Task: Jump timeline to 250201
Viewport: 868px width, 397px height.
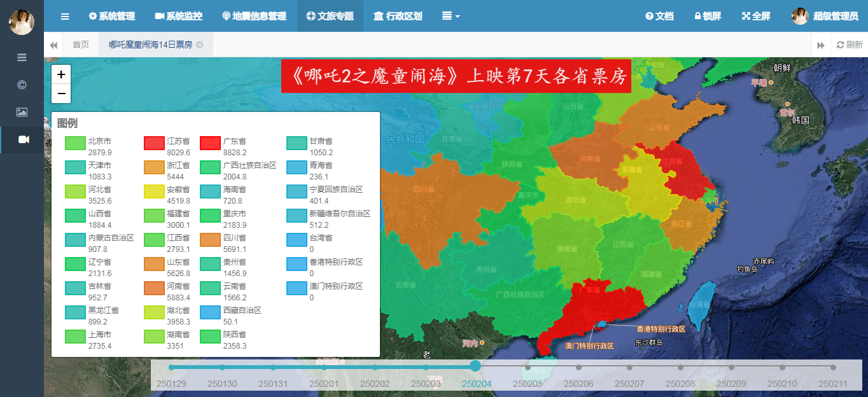Action: click(x=324, y=367)
